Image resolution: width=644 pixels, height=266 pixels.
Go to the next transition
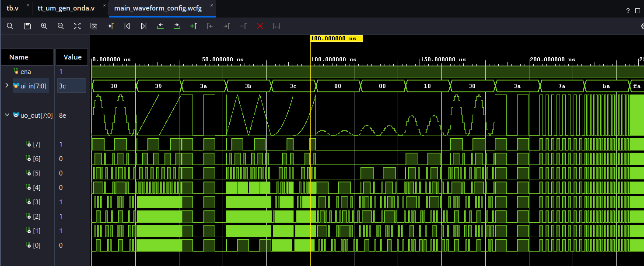[x=177, y=26]
